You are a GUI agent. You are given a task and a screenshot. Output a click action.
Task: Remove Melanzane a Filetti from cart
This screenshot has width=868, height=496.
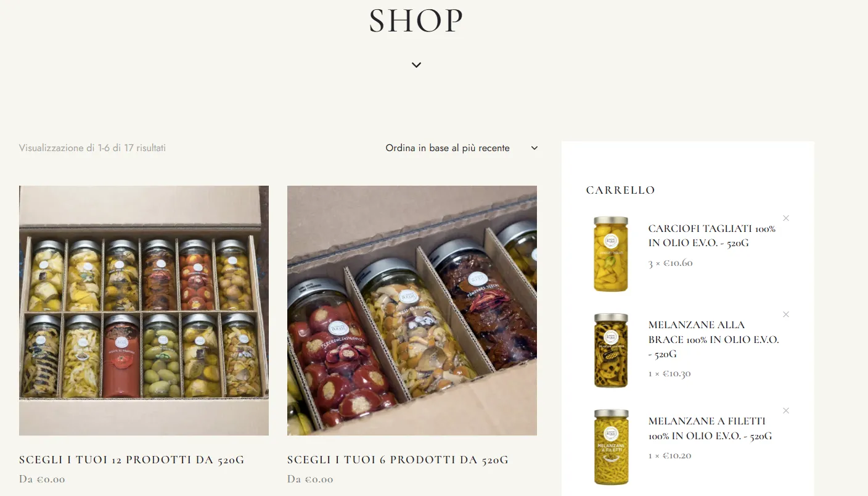pyautogui.click(x=786, y=411)
